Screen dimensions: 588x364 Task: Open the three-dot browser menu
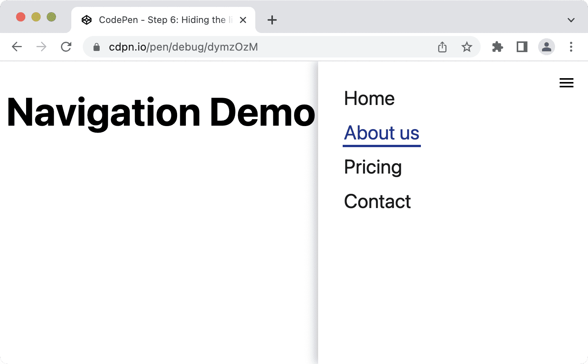coord(571,47)
